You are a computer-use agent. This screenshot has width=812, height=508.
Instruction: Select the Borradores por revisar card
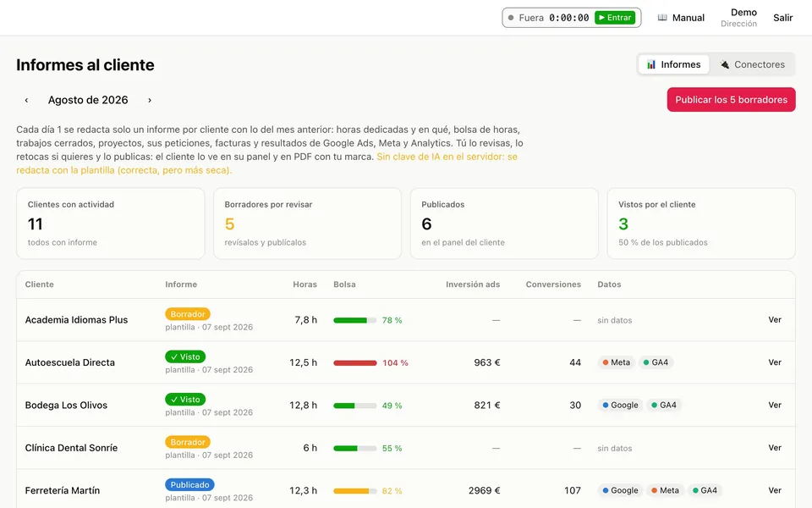point(307,224)
